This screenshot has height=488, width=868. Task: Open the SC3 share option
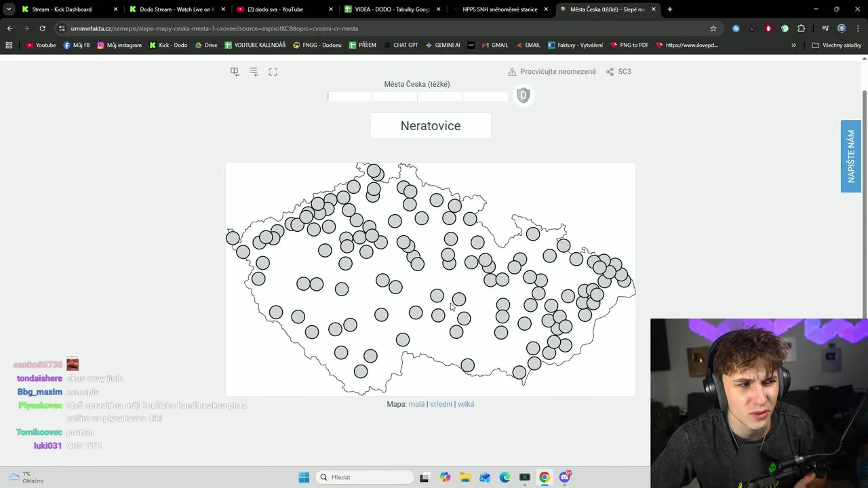click(618, 72)
